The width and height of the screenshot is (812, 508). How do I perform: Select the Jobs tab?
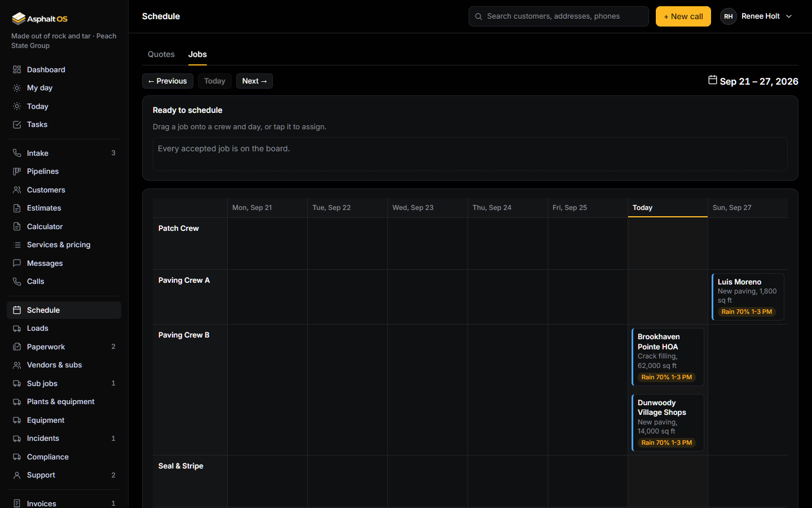tap(197, 54)
